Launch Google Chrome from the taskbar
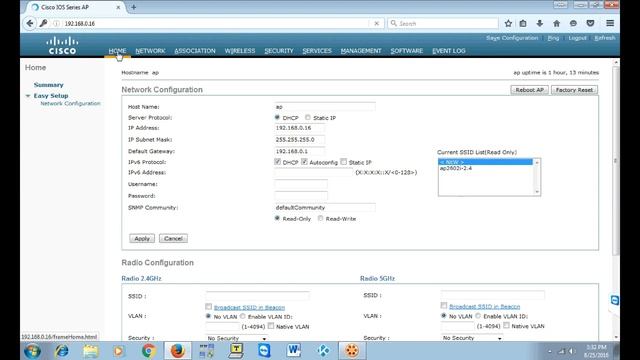 tap(149, 351)
